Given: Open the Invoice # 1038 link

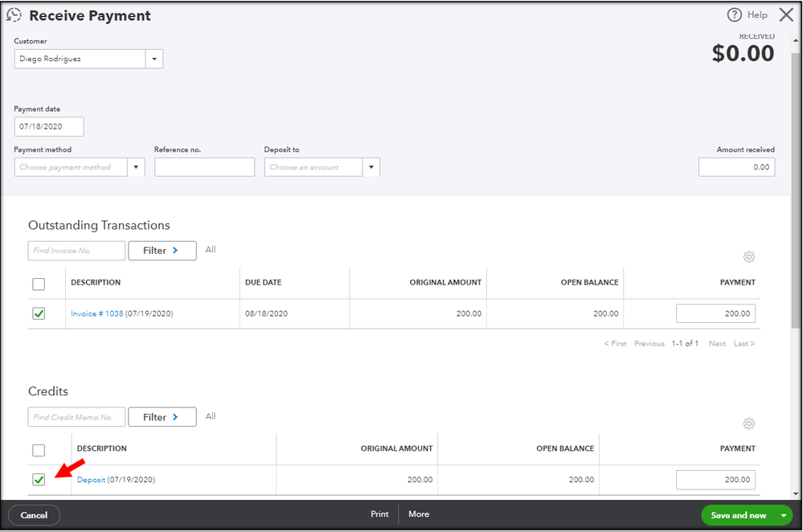Looking at the screenshot, I should pos(96,313).
